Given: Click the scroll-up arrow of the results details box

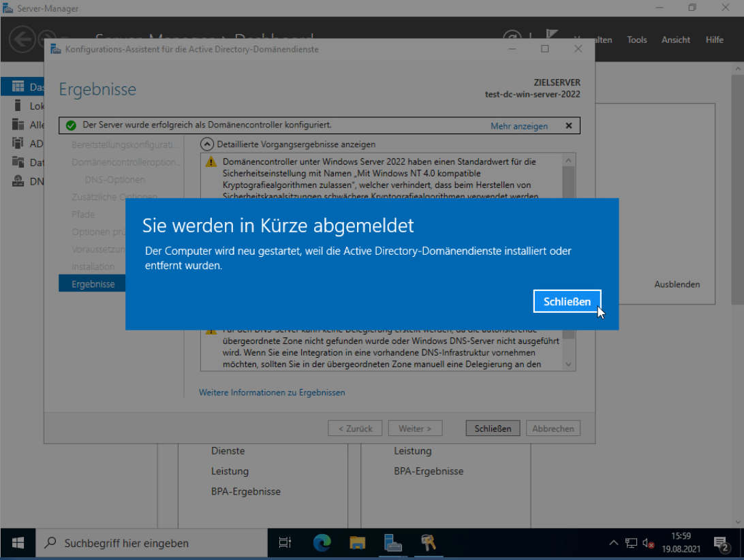Looking at the screenshot, I should click(568, 160).
